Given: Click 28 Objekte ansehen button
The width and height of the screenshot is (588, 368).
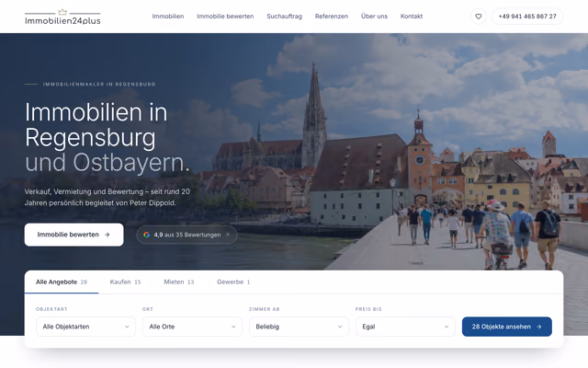Looking at the screenshot, I should tap(507, 327).
